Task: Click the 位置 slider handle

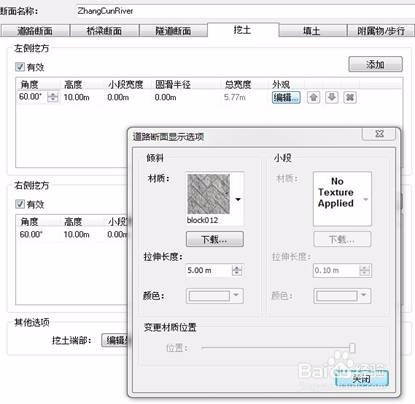Action: [352, 348]
